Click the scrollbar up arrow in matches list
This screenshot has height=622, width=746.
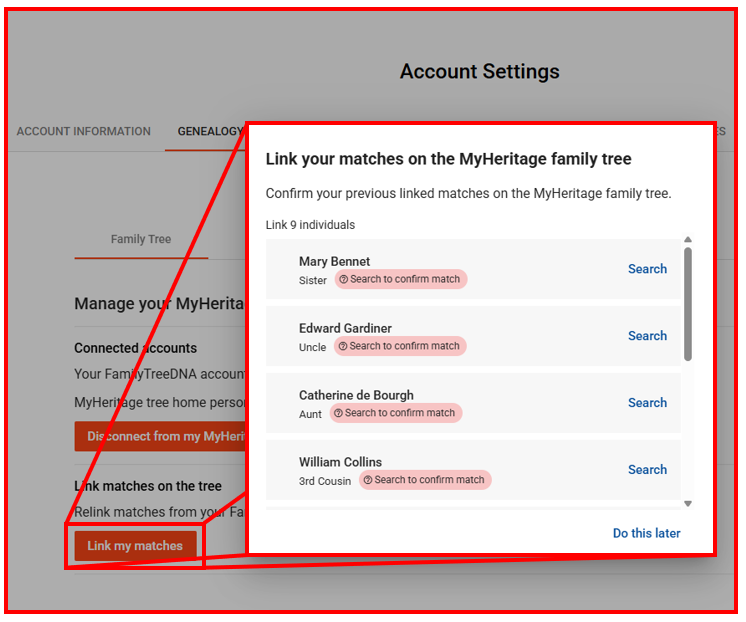(687, 239)
